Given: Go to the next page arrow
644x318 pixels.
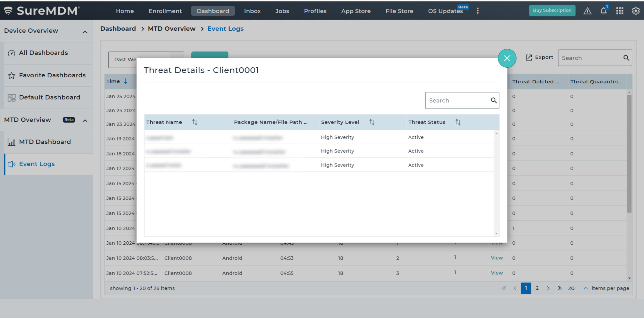Looking at the screenshot, I should pos(548,288).
